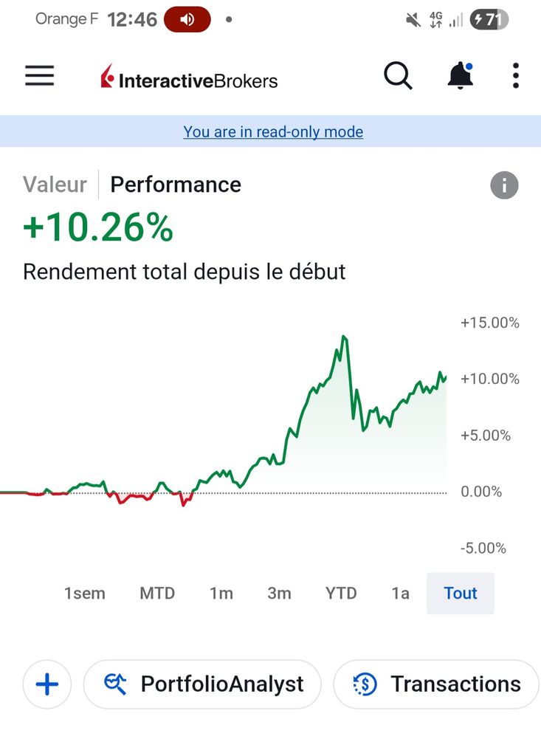Open the notifications bell
The height and width of the screenshot is (756, 541).
[x=460, y=75]
